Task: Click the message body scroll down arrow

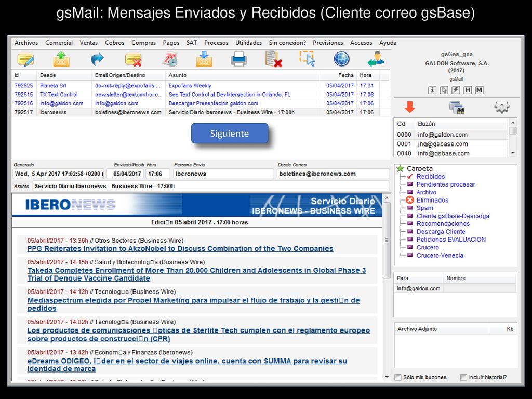Action: coord(387,377)
